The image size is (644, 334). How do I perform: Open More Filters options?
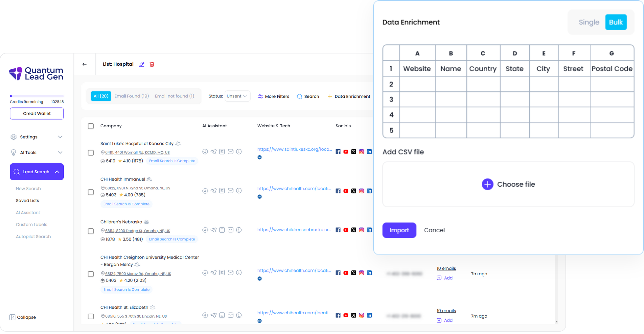(274, 96)
